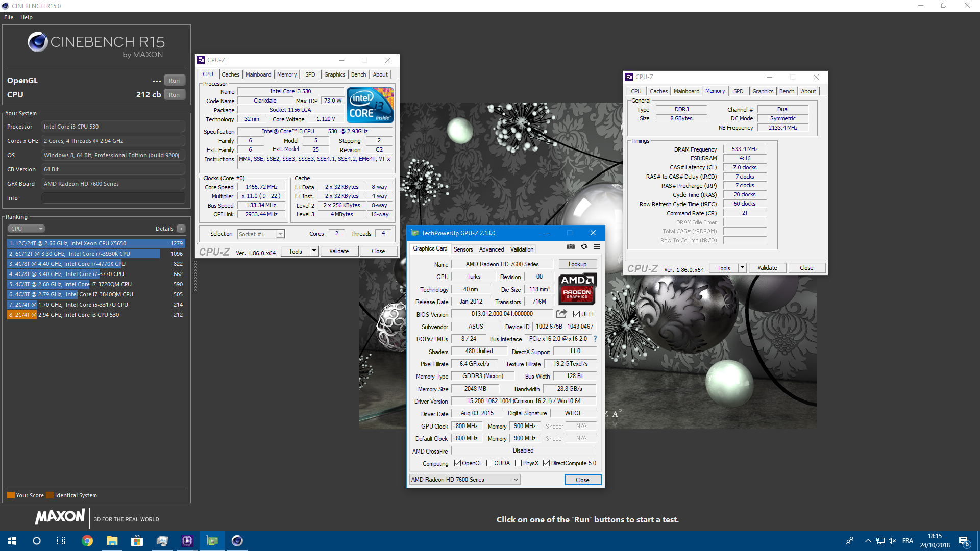
Task: Open the Help menu in Cinebench
Action: (x=27, y=17)
